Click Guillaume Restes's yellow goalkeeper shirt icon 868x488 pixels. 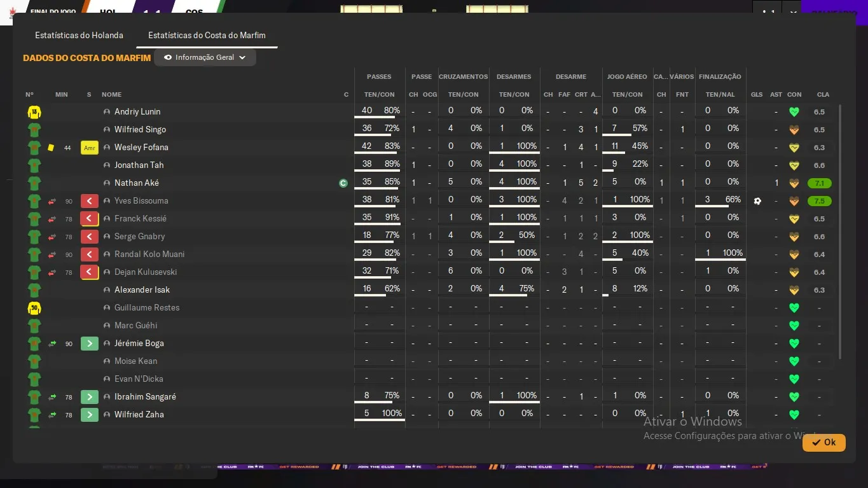coord(34,309)
